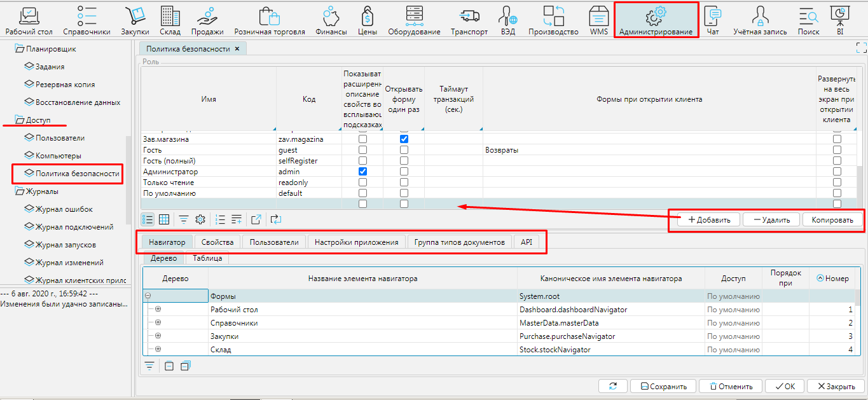Uncheck open-form-once checkbox for Зав.магазина
868x400 pixels.
coord(404,139)
